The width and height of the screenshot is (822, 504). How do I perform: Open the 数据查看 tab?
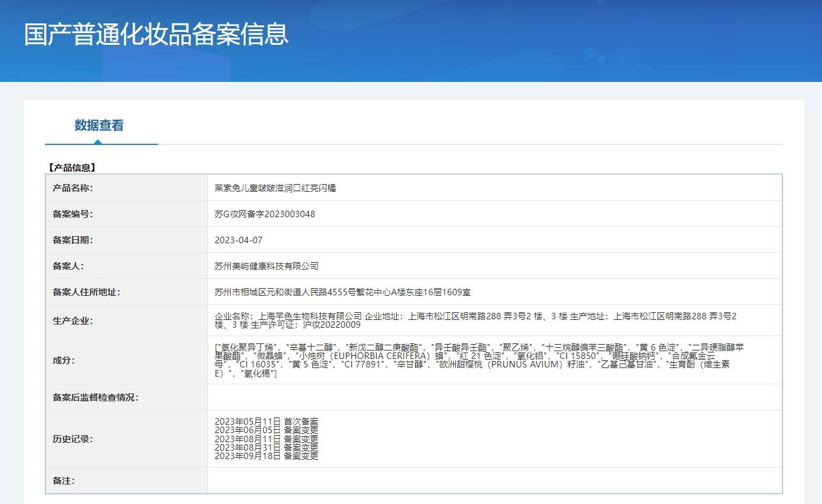[99, 126]
